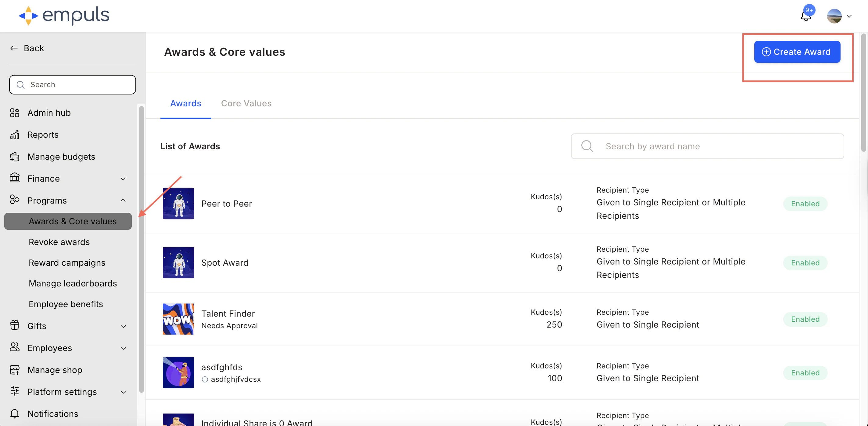Screen dimensions: 868x426
Task: Click the Create Award button
Action: tap(797, 52)
